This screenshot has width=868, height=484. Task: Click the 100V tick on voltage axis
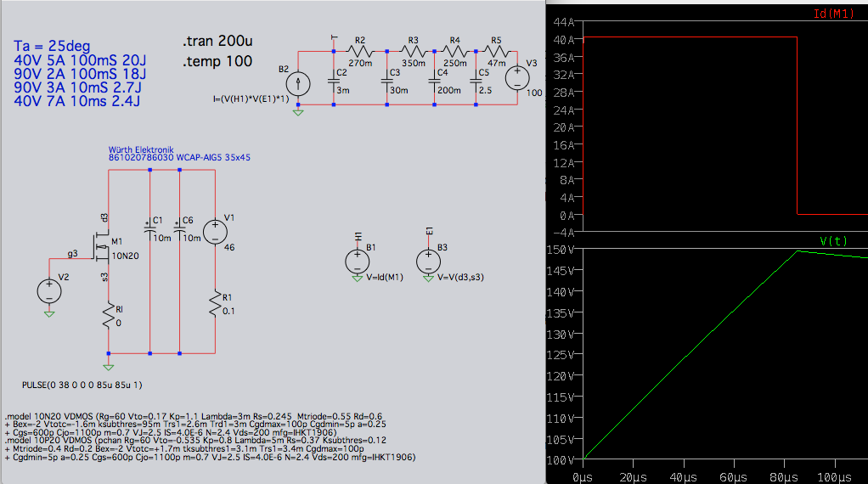(561, 460)
